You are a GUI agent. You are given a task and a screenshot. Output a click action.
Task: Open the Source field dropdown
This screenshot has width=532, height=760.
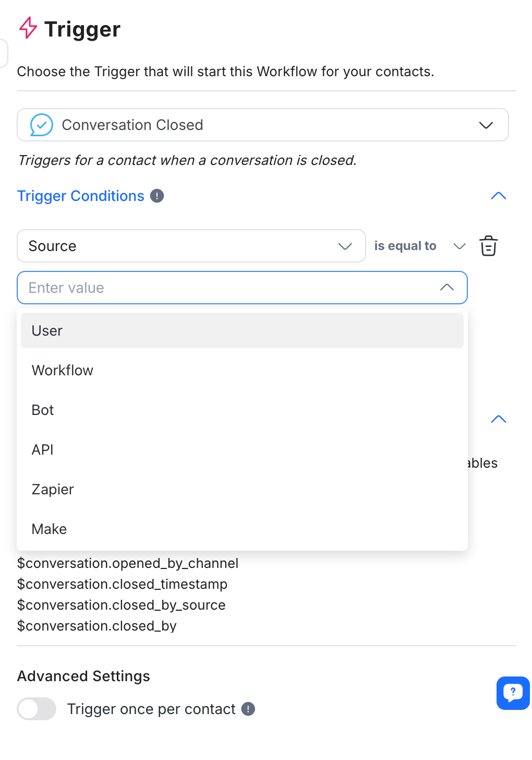[191, 246]
